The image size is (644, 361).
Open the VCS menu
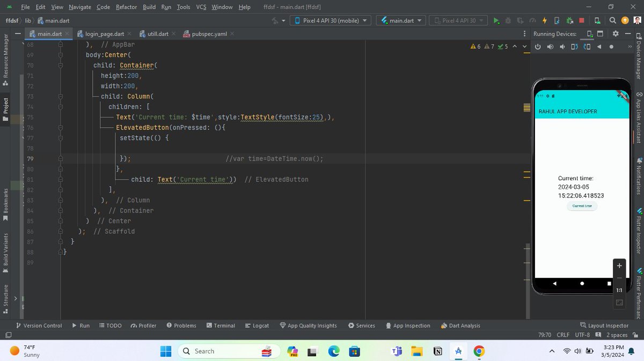click(201, 7)
